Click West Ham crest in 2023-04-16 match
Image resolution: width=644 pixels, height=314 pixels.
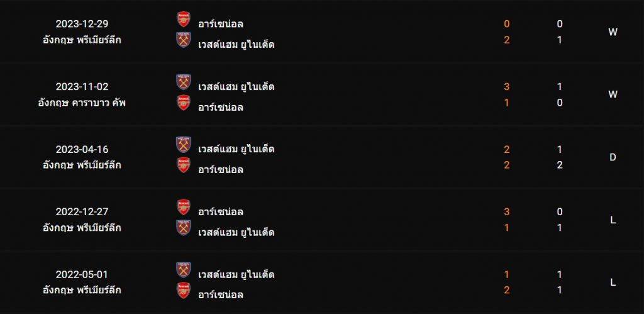[184, 145]
